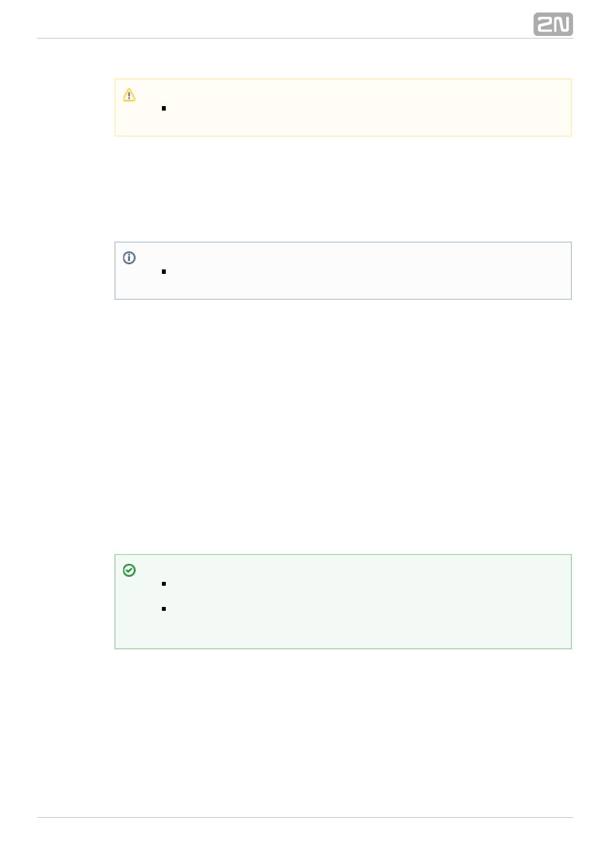
Task: Click inside the green tip callout box
Action: coord(343,602)
